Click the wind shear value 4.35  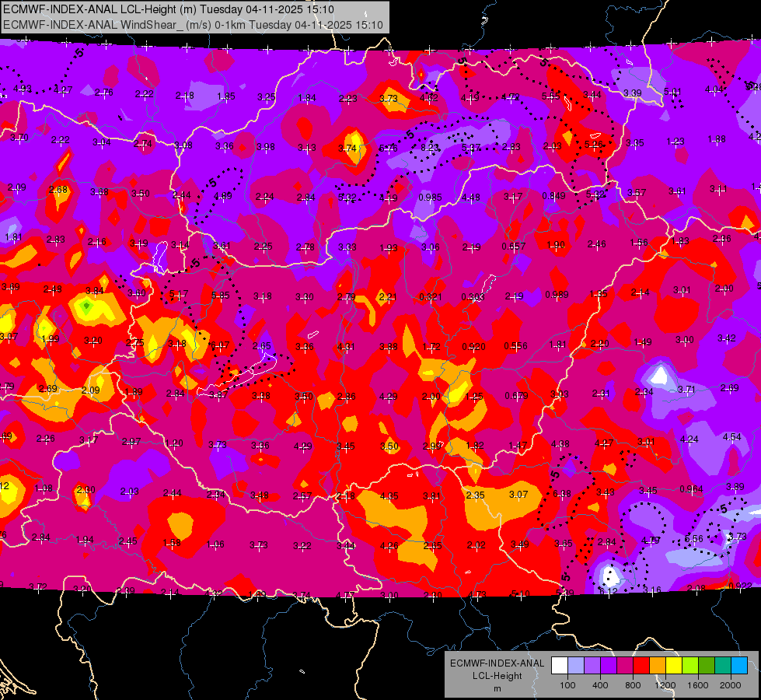[389, 496]
